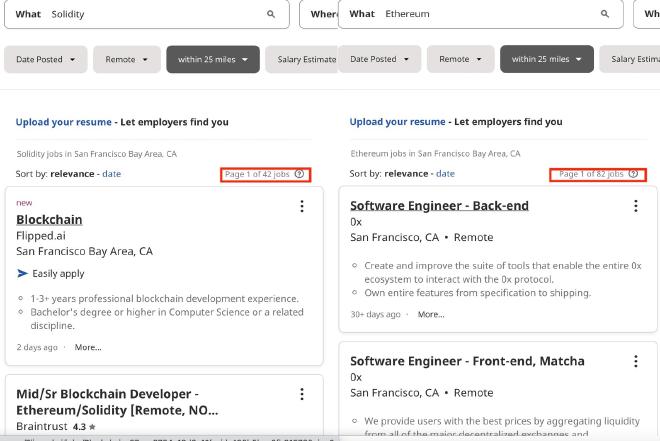
Task: Click 'relevance' sort label in Solidity panel
Action: (72, 174)
